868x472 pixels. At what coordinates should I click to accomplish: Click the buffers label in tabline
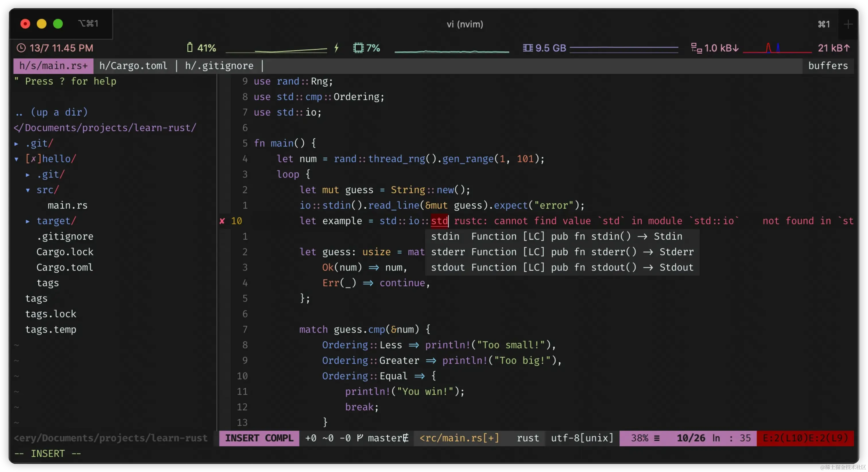click(x=828, y=66)
